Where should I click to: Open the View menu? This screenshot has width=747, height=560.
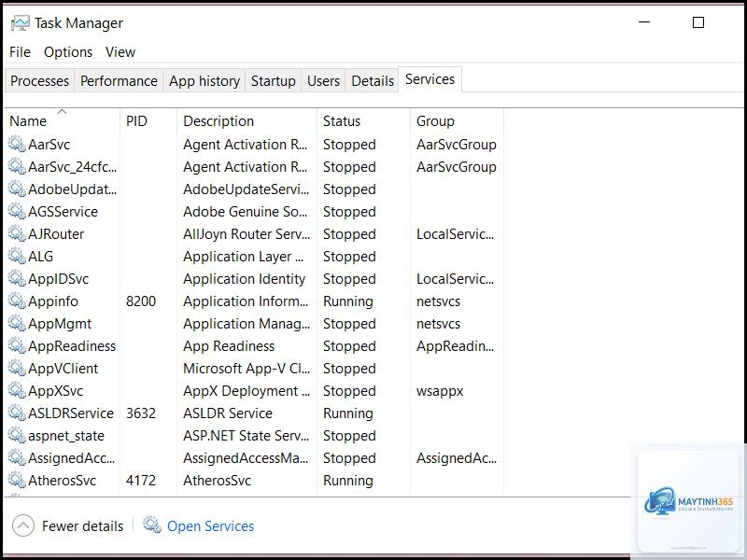point(120,52)
